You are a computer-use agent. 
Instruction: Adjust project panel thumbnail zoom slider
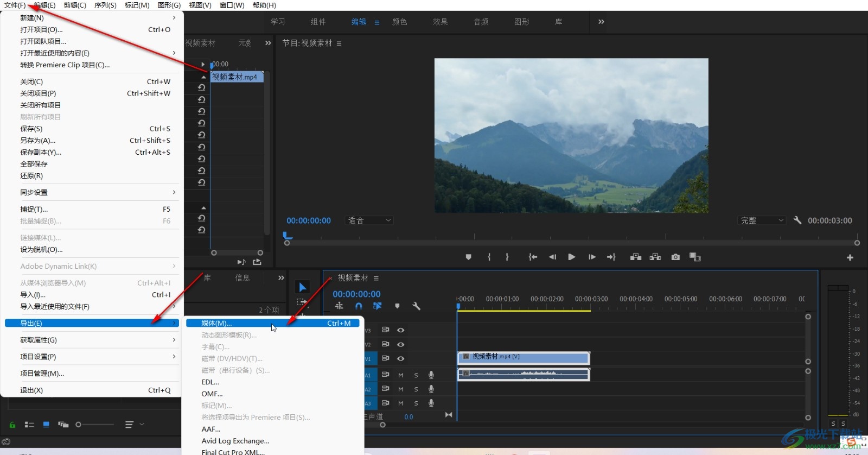[95, 425]
